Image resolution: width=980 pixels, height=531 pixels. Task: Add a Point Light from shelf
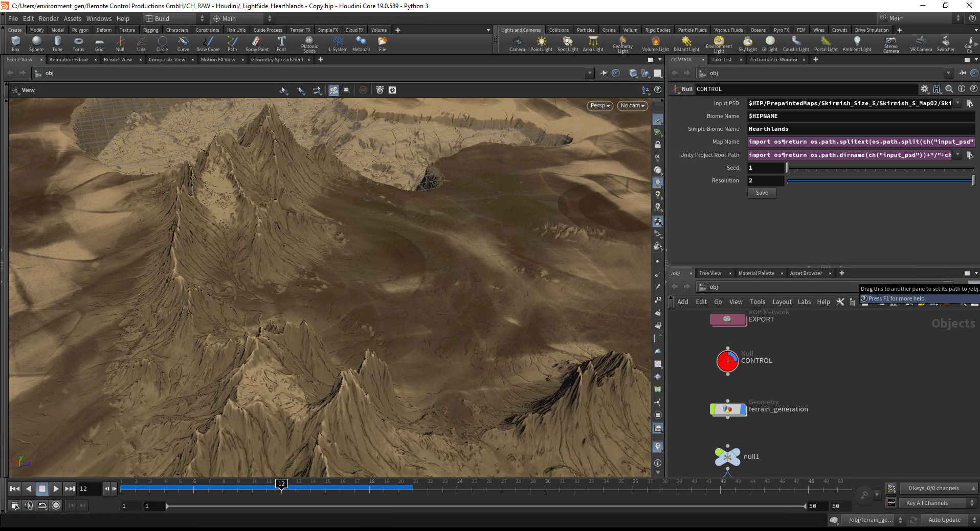coord(541,43)
